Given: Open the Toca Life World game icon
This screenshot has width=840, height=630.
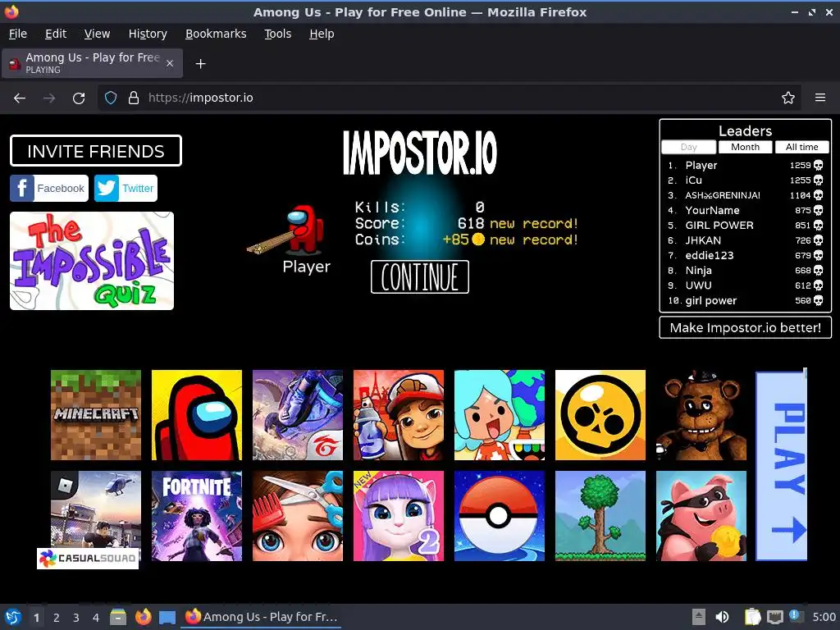Looking at the screenshot, I should point(500,414).
